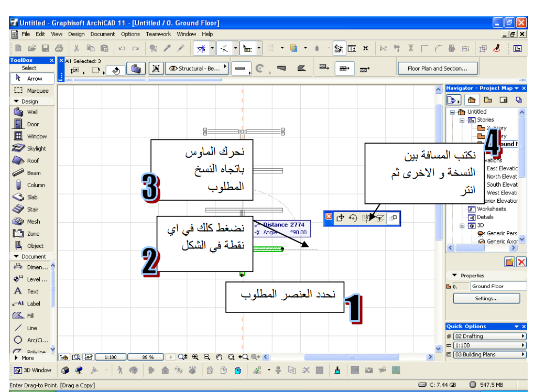
Task: Open the 3D Window view
Action: 32,370
